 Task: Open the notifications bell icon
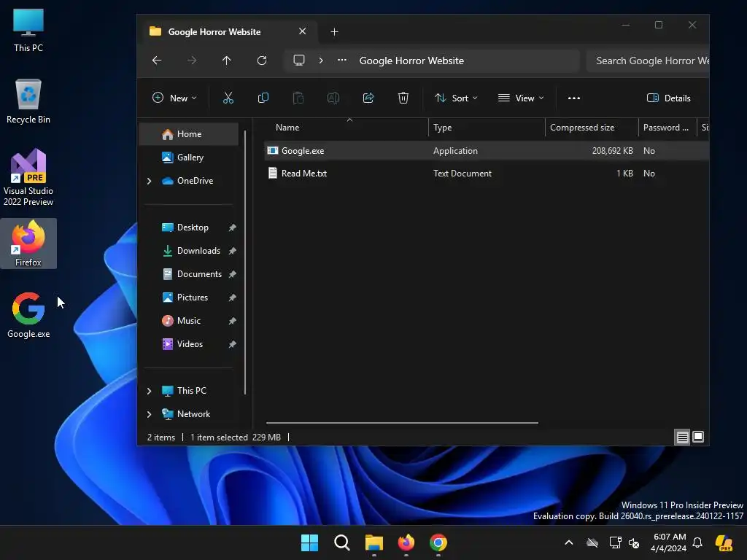[697, 542]
